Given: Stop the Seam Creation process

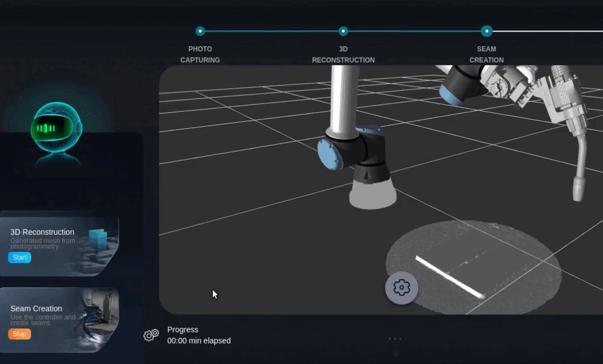Looking at the screenshot, I should [x=20, y=333].
